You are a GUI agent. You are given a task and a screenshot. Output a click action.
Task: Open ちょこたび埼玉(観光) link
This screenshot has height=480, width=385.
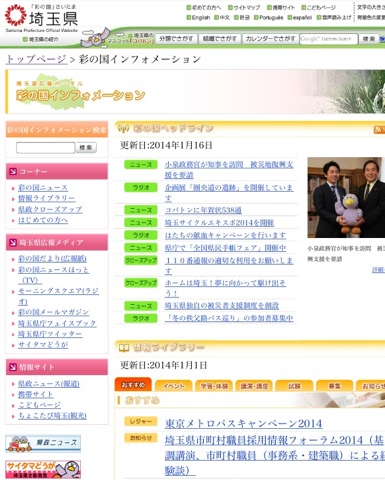coord(52,416)
